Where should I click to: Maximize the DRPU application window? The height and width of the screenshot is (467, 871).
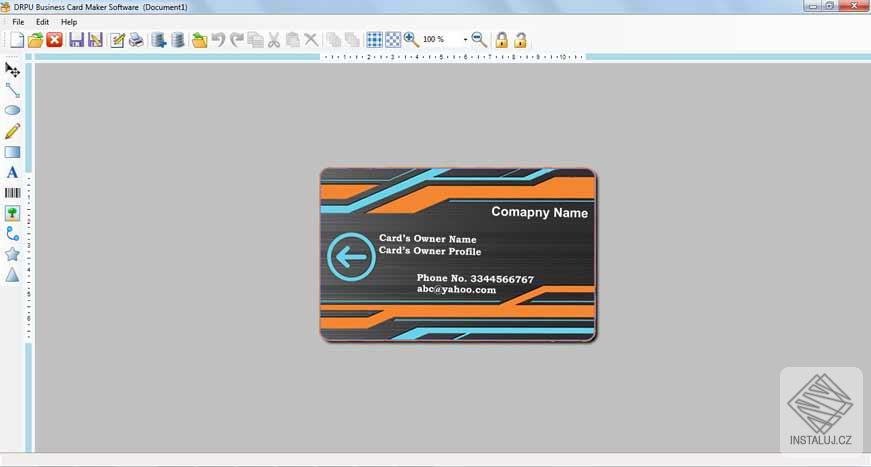click(x=829, y=6)
